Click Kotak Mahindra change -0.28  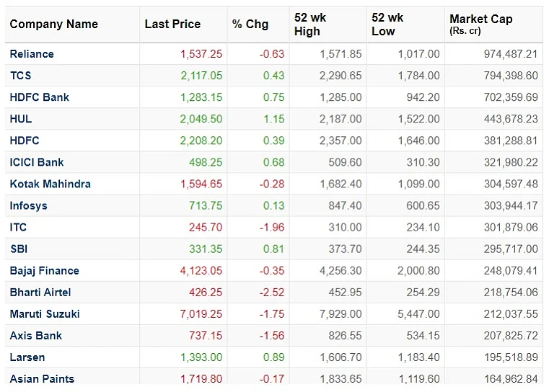(x=272, y=184)
